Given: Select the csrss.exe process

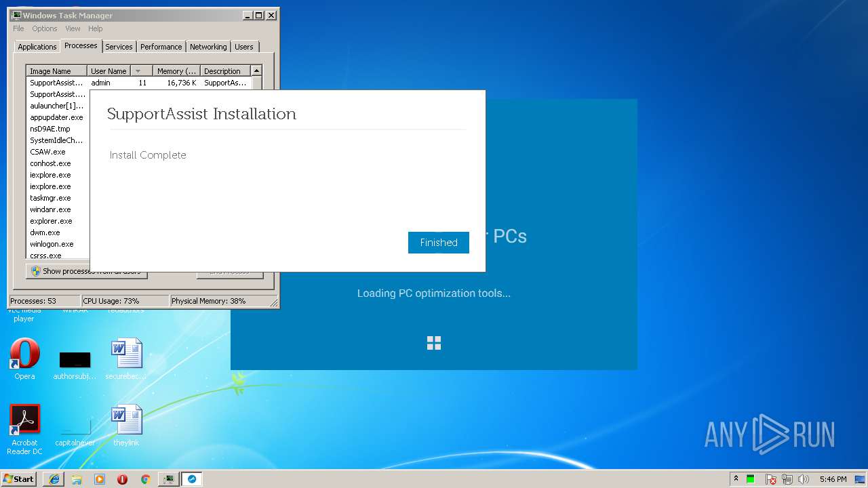Looking at the screenshot, I should coord(58,255).
